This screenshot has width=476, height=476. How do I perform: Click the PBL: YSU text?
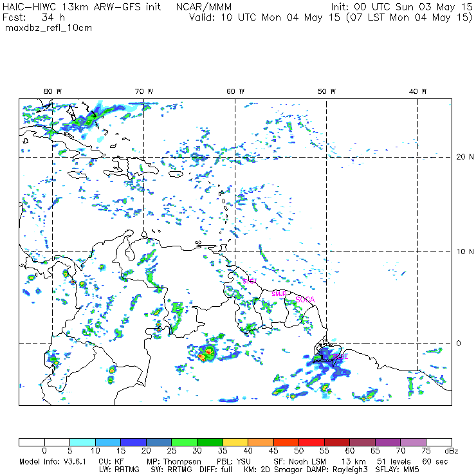[233, 462]
